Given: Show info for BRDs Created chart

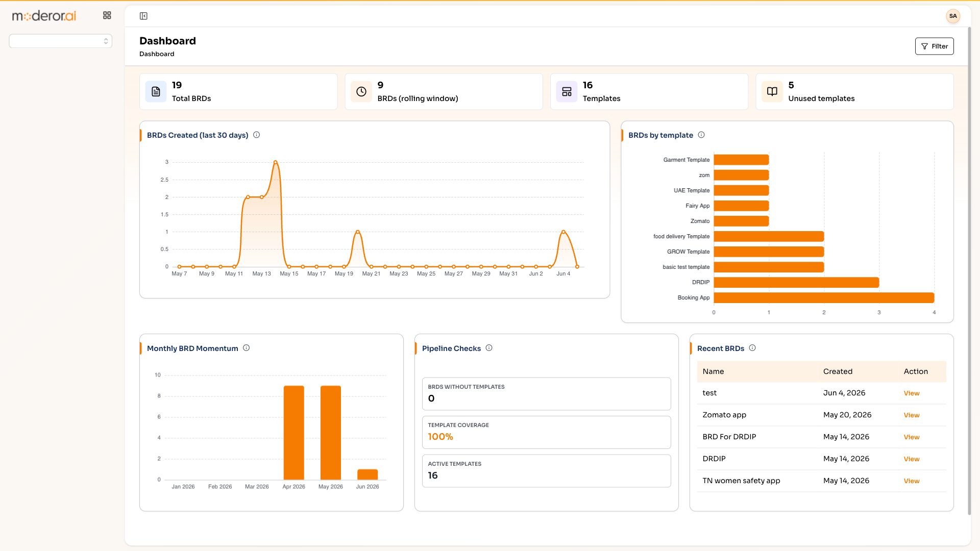Looking at the screenshot, I should point(257,135).
